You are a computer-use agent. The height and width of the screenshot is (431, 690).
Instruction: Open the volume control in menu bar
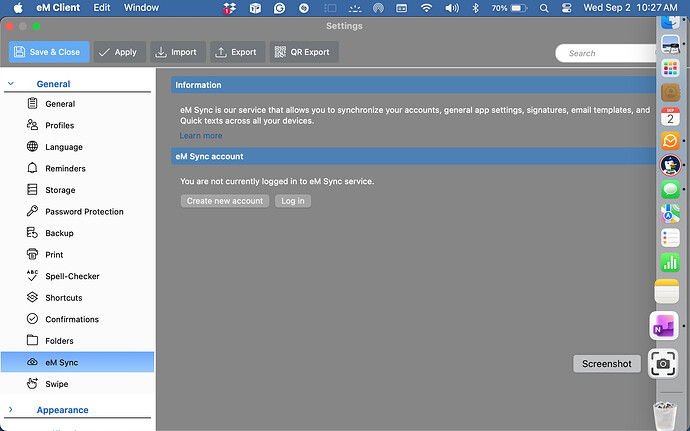point(451,8)
